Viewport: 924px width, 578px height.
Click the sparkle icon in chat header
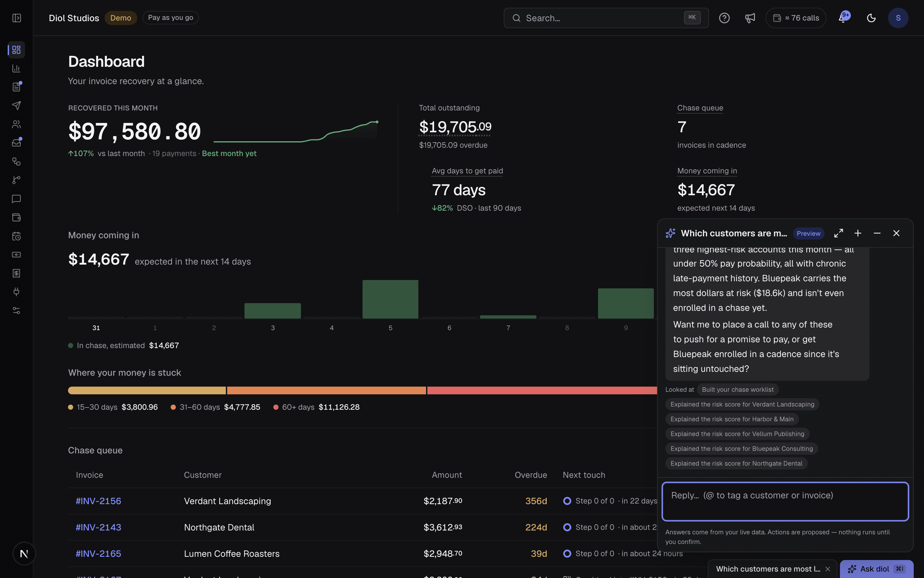pos(671,233)
